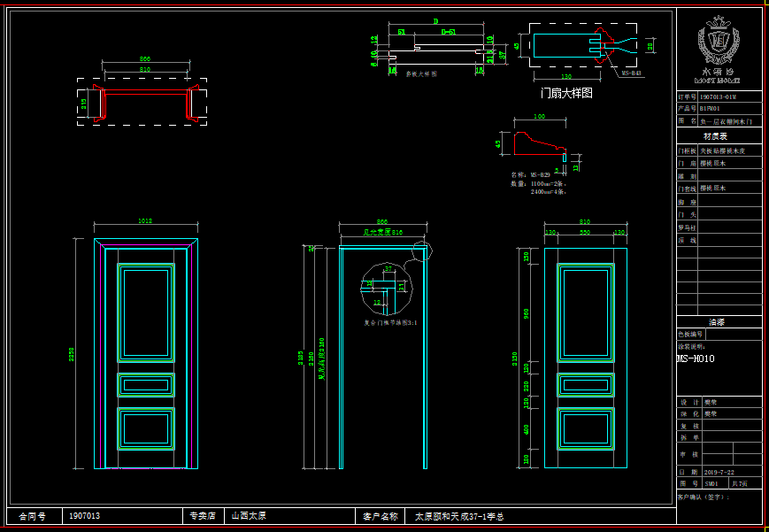769x532 pixels.
Task: Select the 门扇大样图 title label
Action: click(x=566, y=92)
